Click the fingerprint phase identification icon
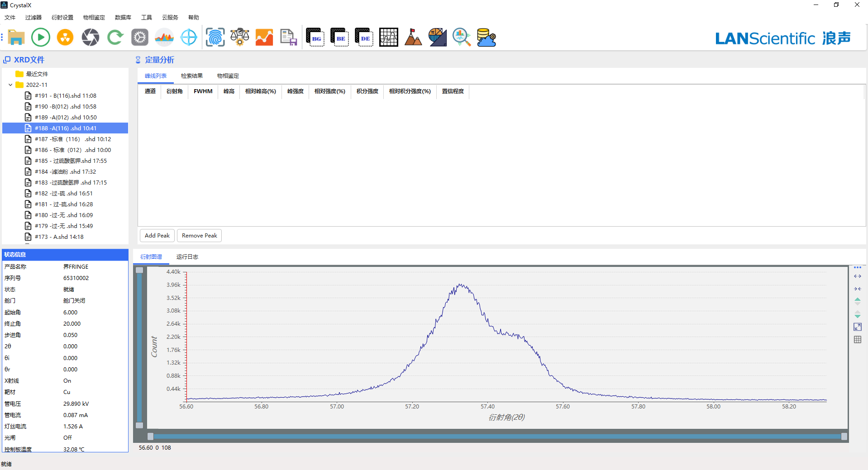 [215, 37]
